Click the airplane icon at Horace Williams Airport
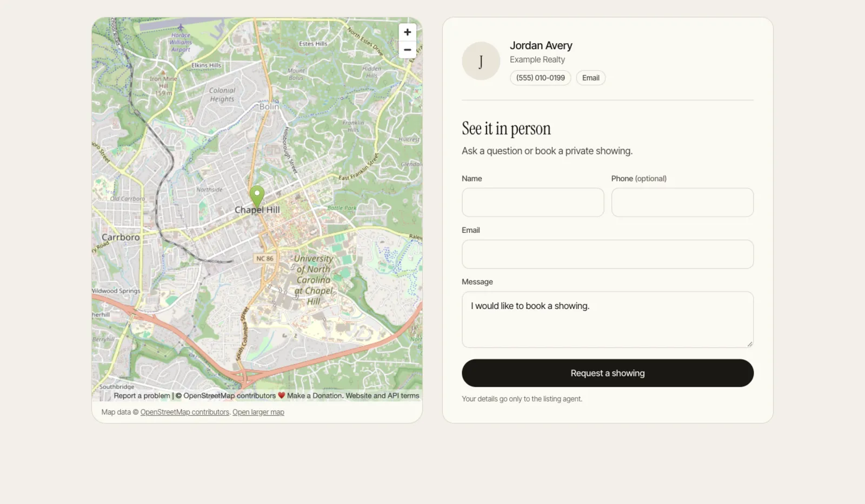This screenshot has height=504, width=865. [x=181, y=27]
